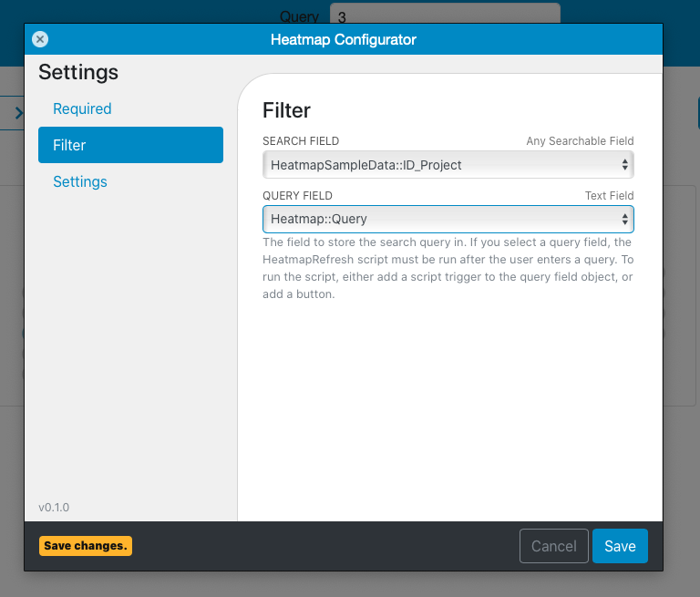Click the Search Field dropdown arrows

(x=625, y=165)
